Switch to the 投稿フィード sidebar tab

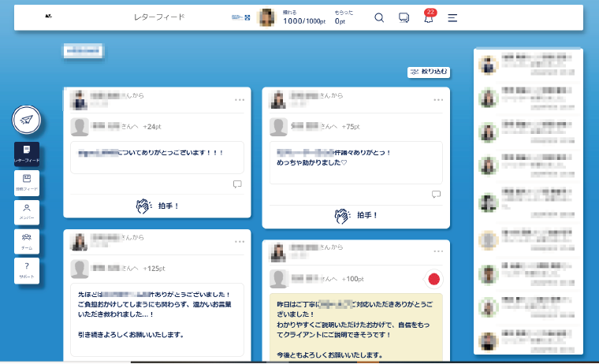coord(27,183)
